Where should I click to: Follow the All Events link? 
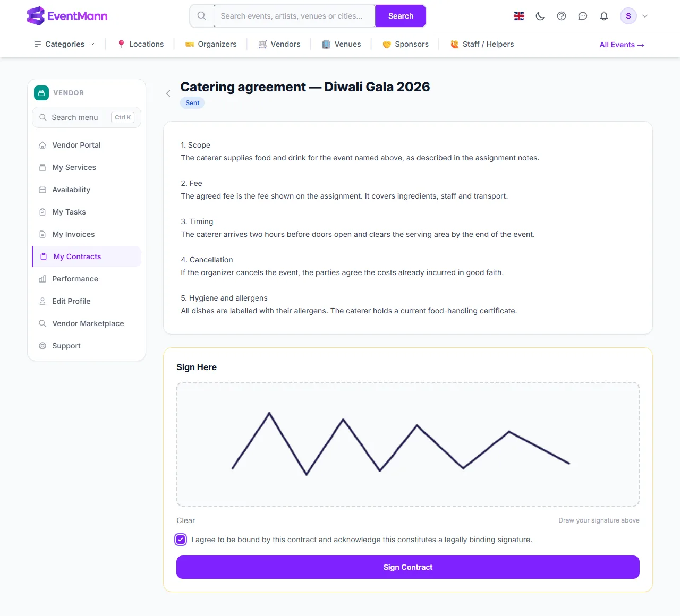(622, 45)
